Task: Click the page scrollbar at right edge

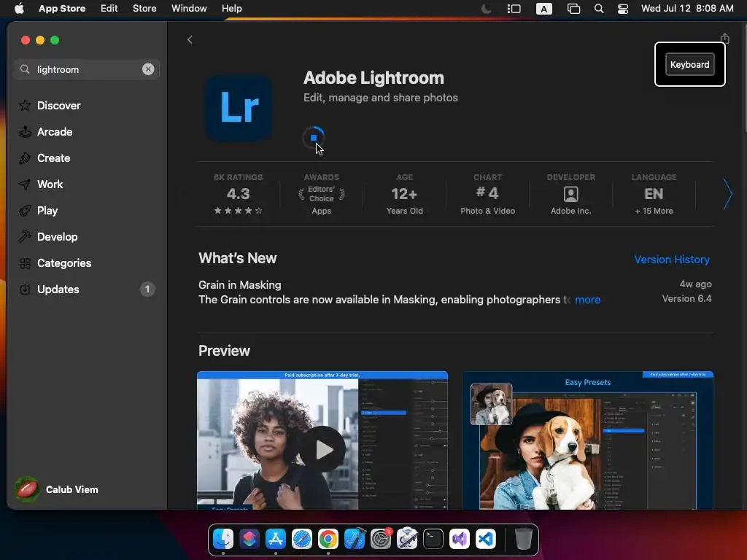Action: click(744, 79)
